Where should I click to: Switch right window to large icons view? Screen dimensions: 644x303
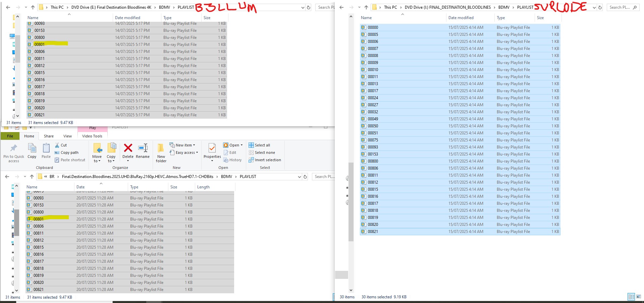pos(639,297)
